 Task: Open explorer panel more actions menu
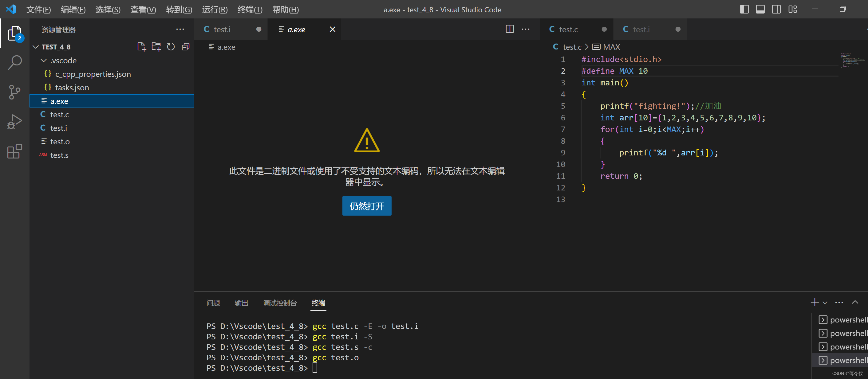(180, 29)
